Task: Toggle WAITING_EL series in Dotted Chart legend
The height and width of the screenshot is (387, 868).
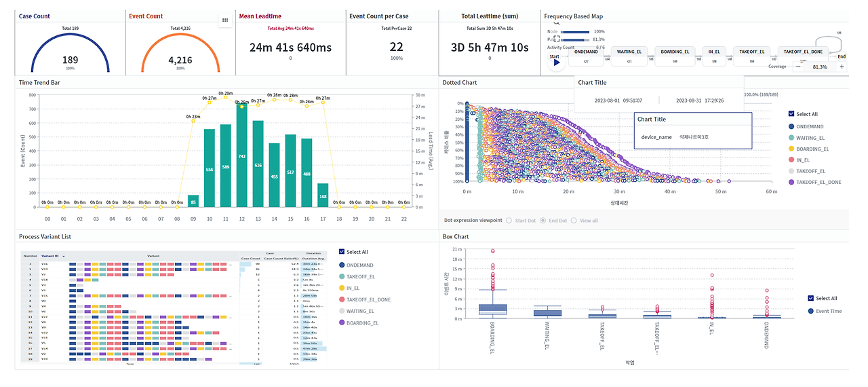Action: click(810, 137)
